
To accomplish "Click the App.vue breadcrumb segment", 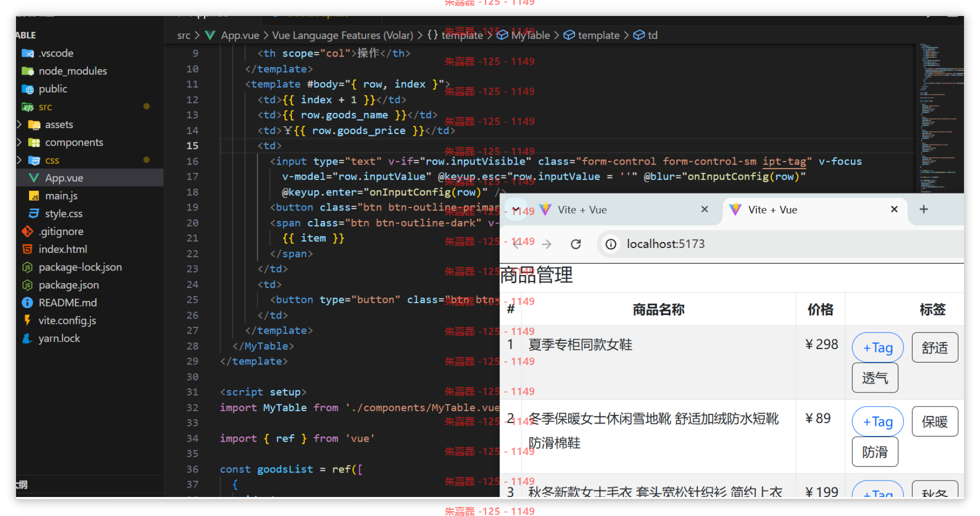I will click(x=240, y=35).
